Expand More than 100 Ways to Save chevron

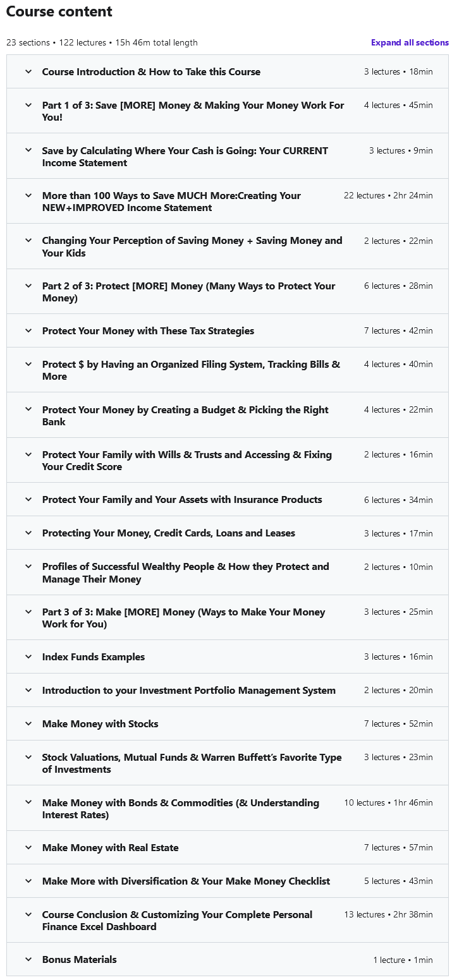[x=28, y=195]
